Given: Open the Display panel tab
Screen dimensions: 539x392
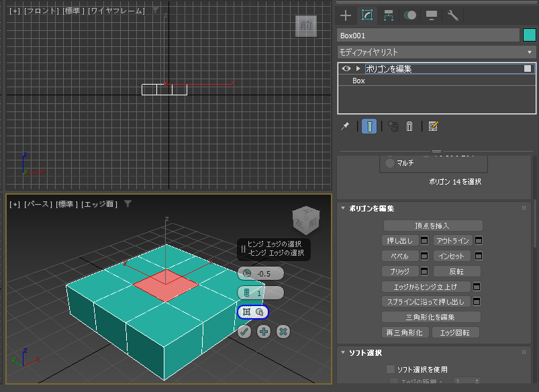Looking at the screenshot, I should (x=432, y=15).
